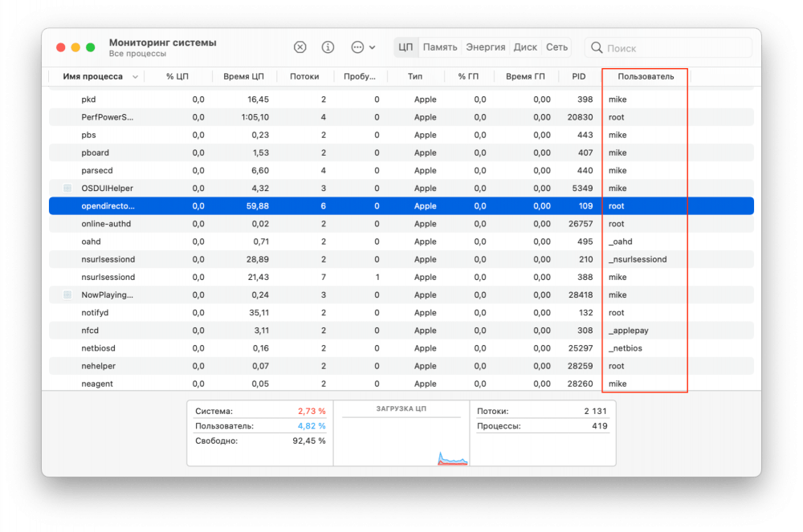Open the ellipsis actions menu in toolbar
Screen dimensions: 803x532
pyautogui.click(x=363, y=47)
